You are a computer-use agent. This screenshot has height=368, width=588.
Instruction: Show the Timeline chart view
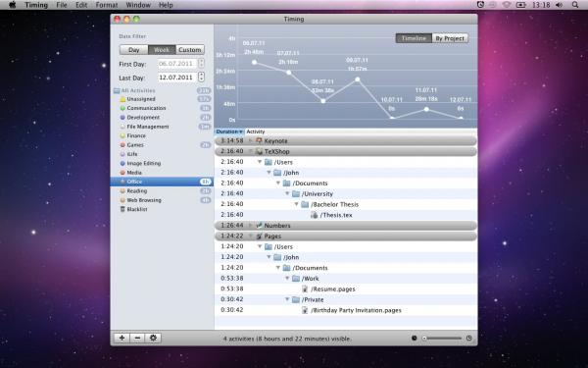(414, 38)
